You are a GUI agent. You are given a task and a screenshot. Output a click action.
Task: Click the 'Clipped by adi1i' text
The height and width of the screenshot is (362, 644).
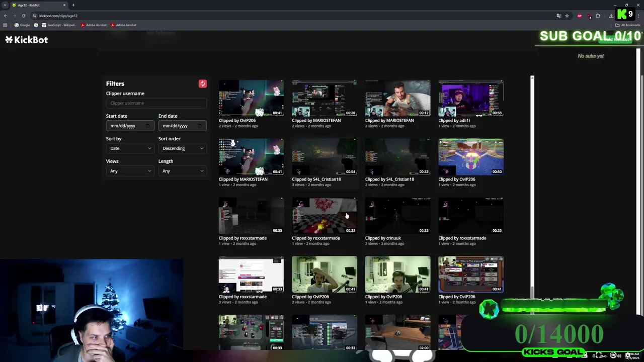point(454,121)
